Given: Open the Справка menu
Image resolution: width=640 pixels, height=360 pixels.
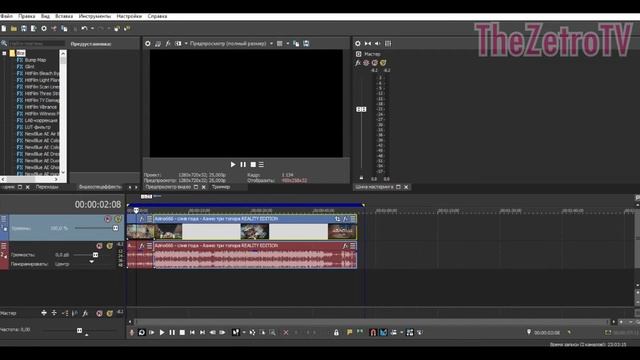Looking at the screenshot, I should point(157,16).
